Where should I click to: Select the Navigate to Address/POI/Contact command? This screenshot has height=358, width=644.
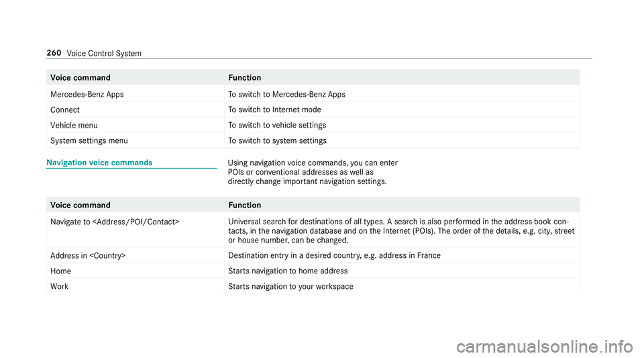click(x=115, y=222)
